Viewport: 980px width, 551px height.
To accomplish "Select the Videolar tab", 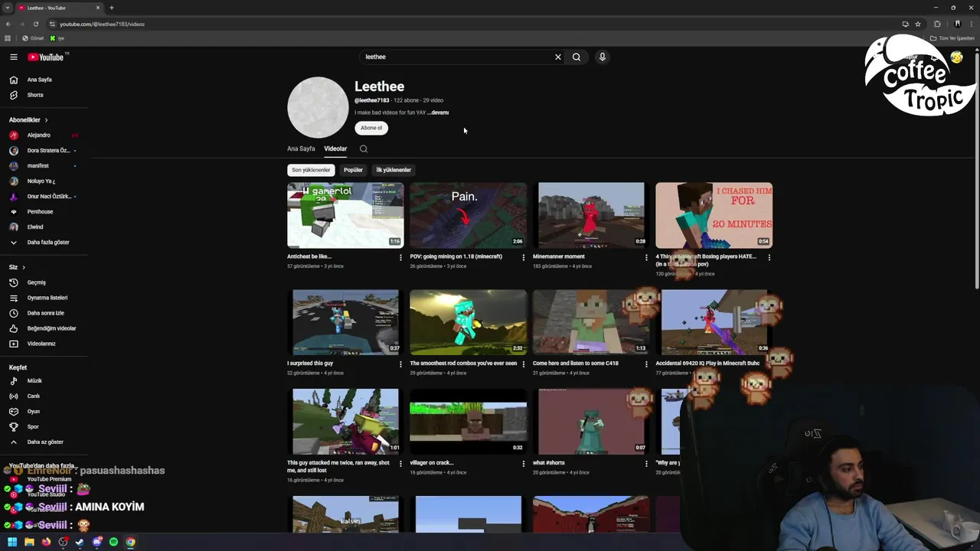I will pyautogui.click(x=335, y=148).
